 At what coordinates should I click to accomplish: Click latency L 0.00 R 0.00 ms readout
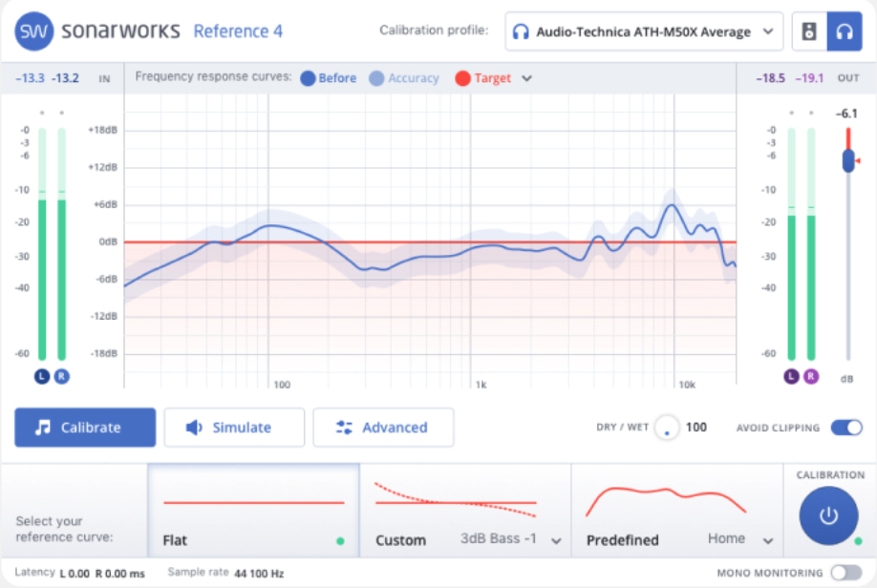[102, 574]
